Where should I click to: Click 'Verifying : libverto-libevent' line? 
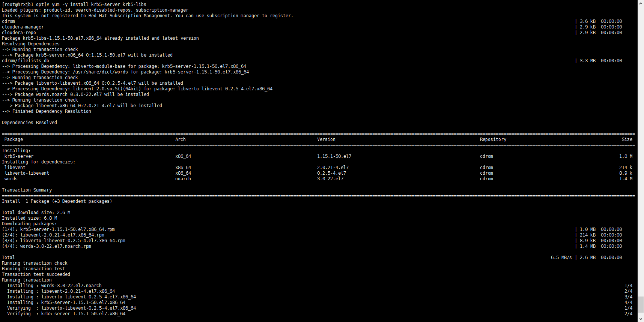[72, 308]
